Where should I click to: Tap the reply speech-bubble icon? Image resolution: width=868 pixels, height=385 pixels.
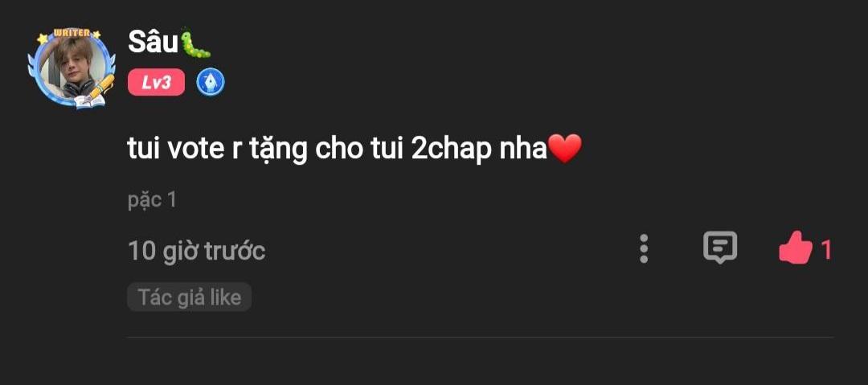point(719,247)
